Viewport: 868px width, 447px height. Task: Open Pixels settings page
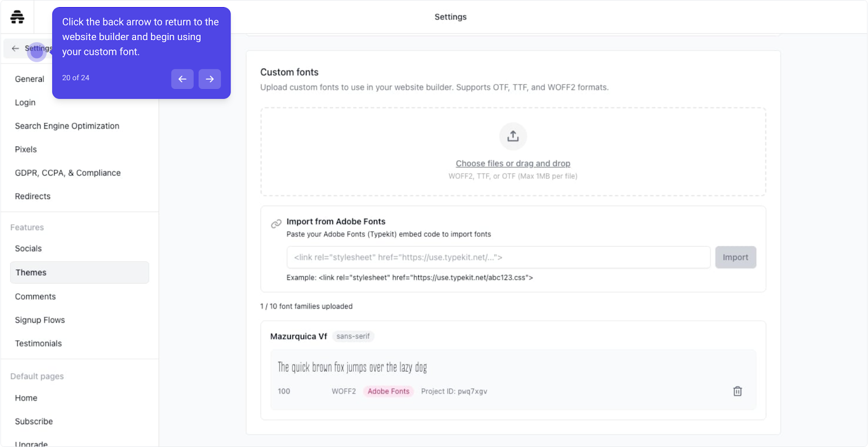pos(25,149)
